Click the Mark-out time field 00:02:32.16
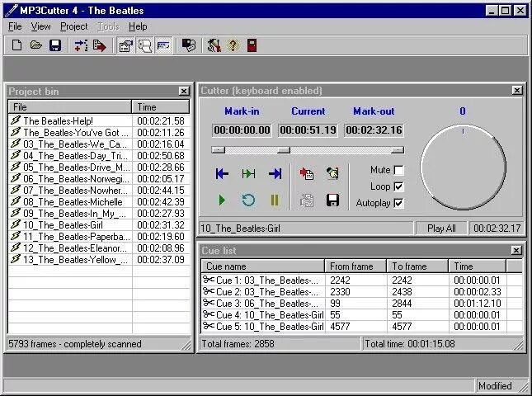532x396 pixels. click(374, 130)
